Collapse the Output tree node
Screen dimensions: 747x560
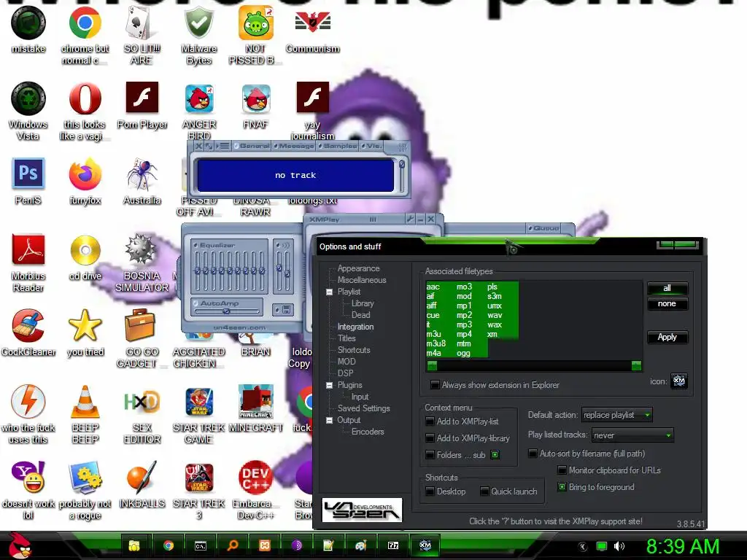(329, 421)
